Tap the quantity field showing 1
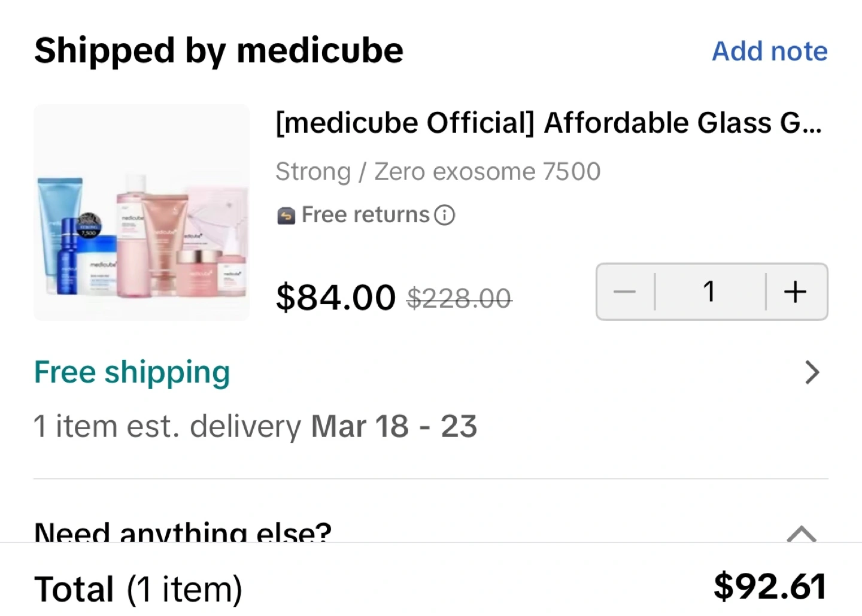862x616 pixels. point(710,292)
